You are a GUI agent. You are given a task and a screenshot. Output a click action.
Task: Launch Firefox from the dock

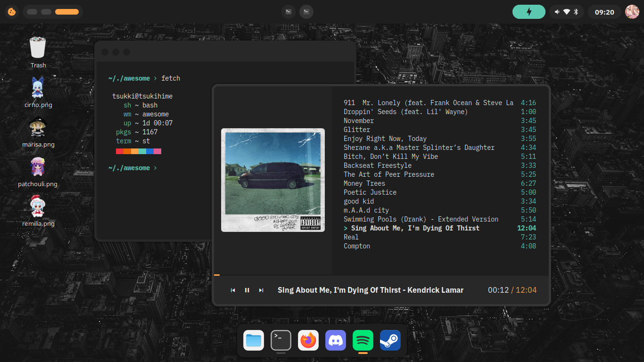coord(308,340)
